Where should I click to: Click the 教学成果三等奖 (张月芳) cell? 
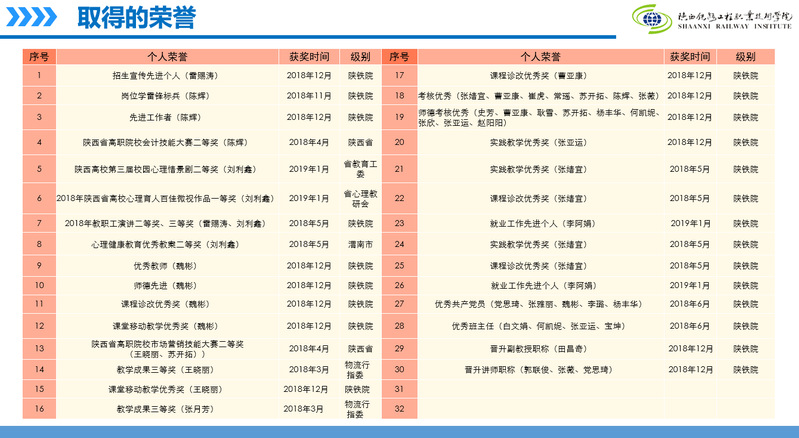(x=165, y=408)
